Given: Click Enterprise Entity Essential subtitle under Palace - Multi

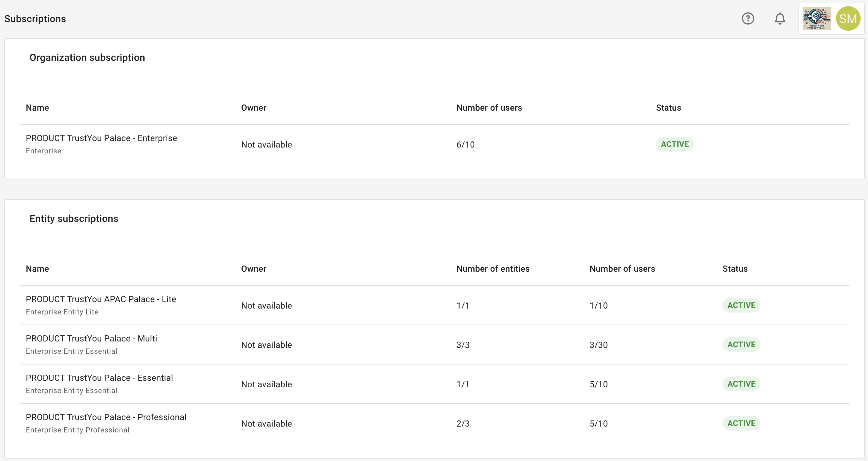Looking at the screenshot, I should pos(71,351).
